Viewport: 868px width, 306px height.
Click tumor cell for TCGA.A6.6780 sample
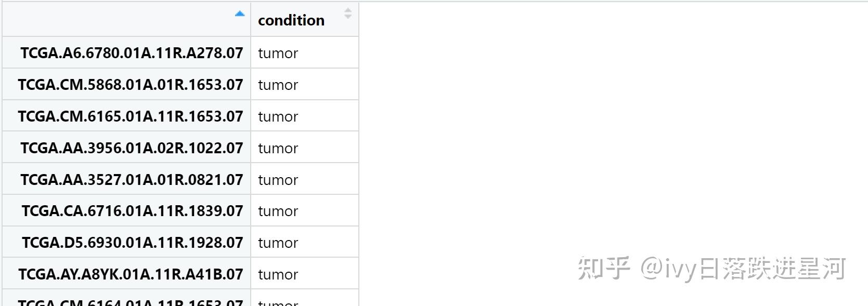point(278,53)
